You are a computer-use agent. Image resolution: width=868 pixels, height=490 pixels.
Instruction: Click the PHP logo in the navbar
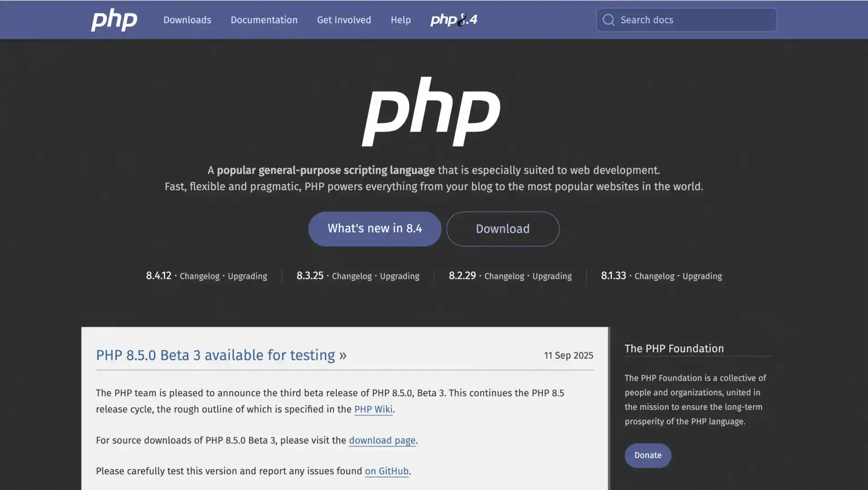tap(114, 20)
